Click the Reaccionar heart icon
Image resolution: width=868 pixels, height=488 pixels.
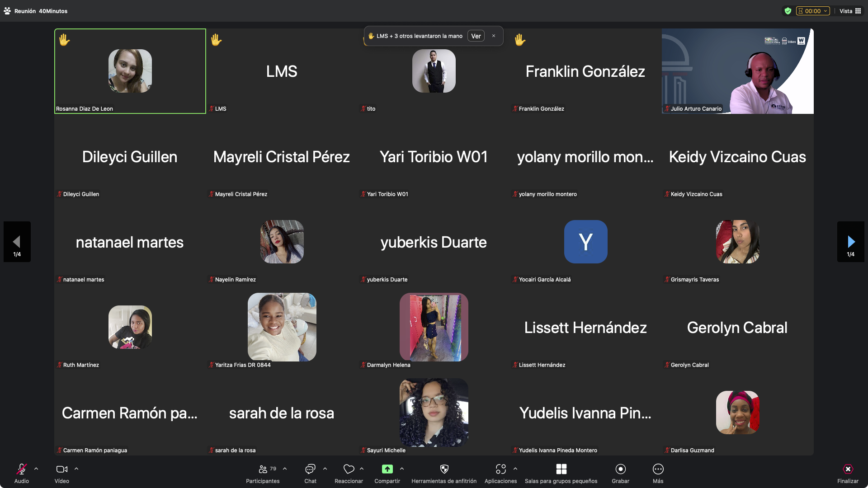coord(349,469)
